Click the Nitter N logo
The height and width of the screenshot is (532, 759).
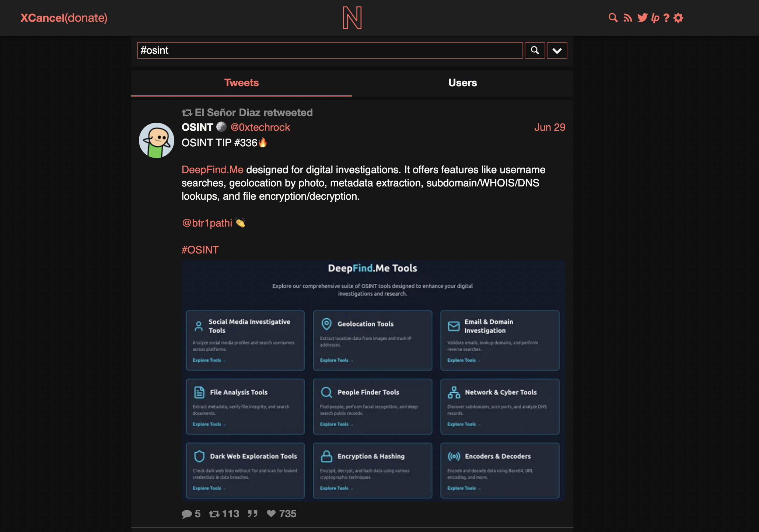coord(352,18)
